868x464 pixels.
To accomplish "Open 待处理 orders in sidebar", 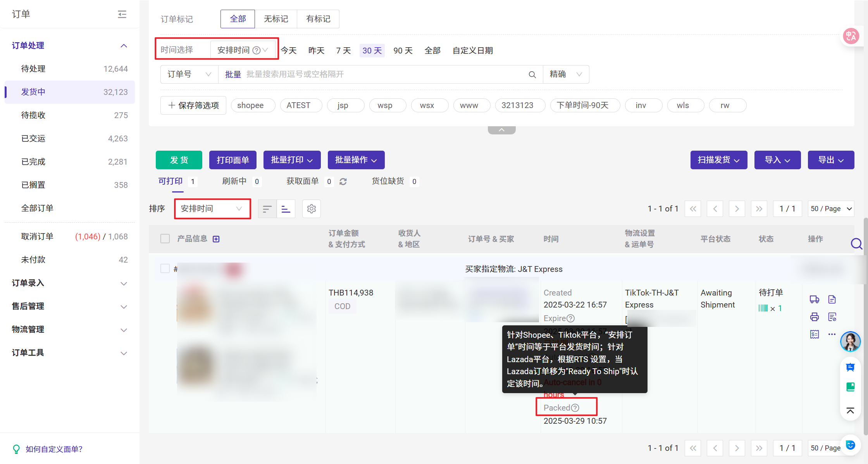I will [70, 69].
